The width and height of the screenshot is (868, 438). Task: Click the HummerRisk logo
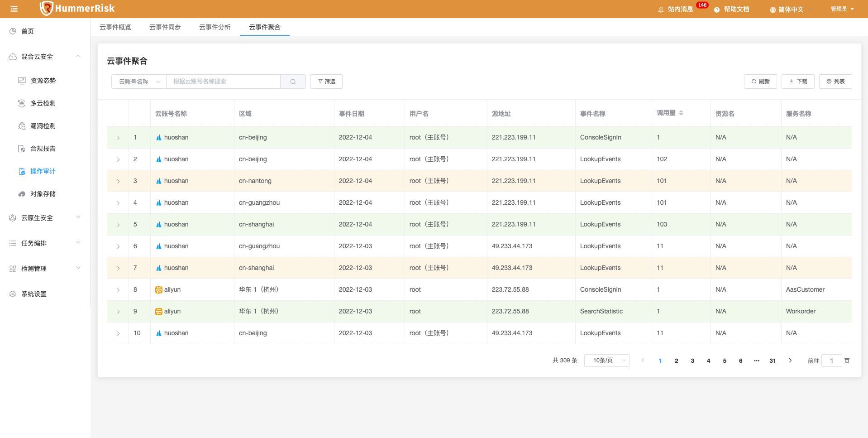coord(77,8)
